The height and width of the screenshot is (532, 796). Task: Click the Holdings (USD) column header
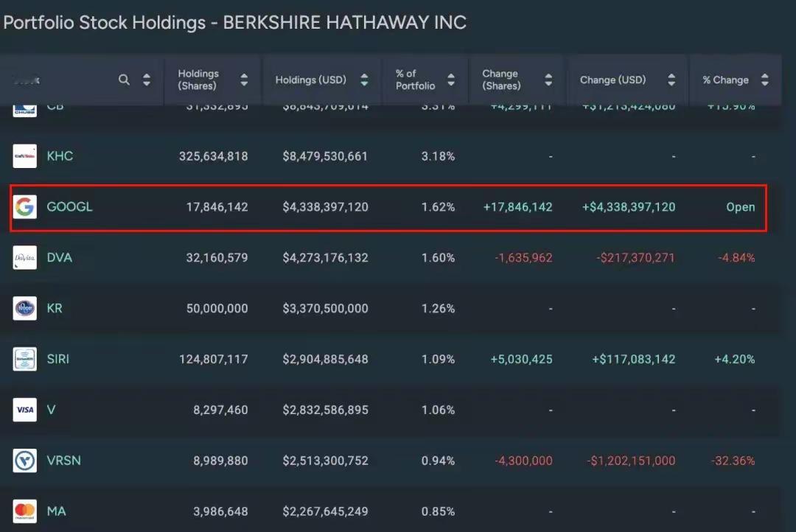pyautogui.click(x=321, y=80)
